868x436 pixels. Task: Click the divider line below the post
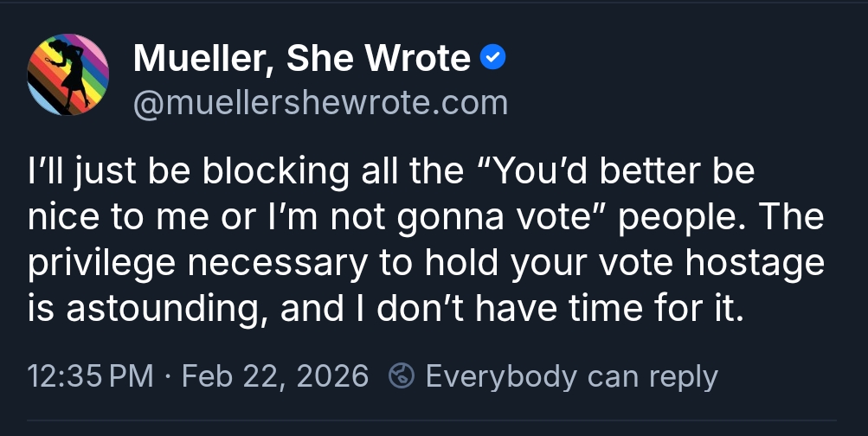pos(433,421)
